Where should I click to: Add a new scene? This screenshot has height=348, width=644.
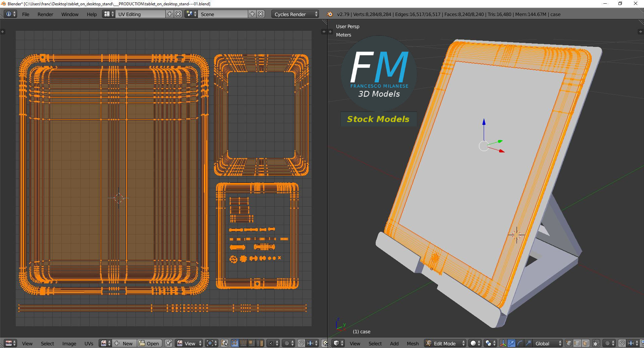[x=252, y=14]
